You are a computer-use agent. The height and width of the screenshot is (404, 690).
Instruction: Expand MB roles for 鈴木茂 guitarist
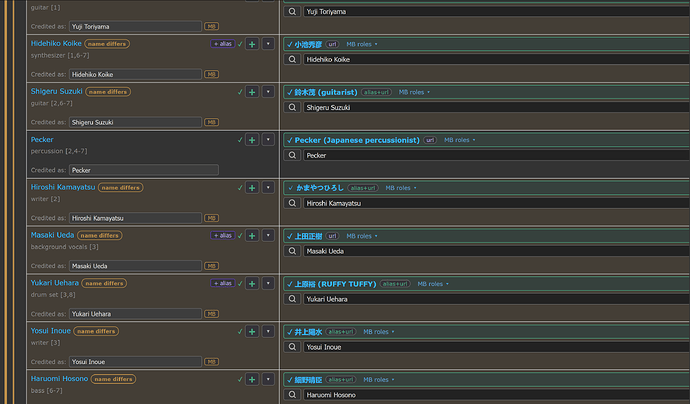[x=414, y=92]
